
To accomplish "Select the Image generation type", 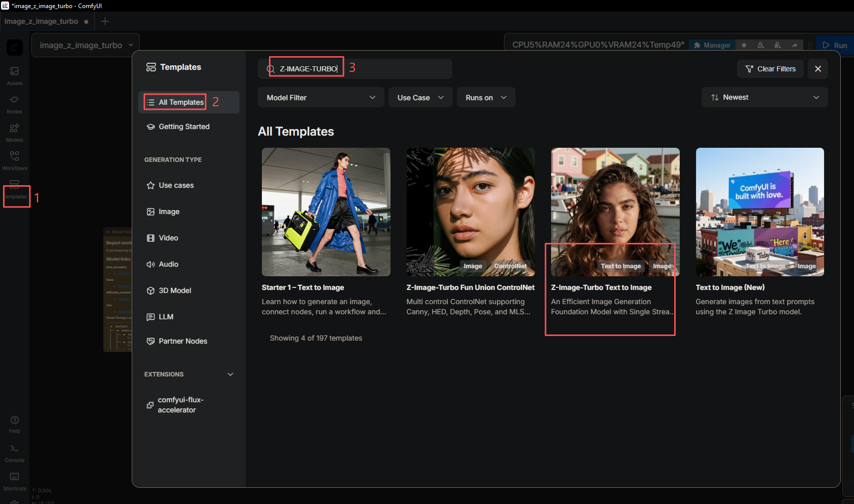I will [189, 212].
